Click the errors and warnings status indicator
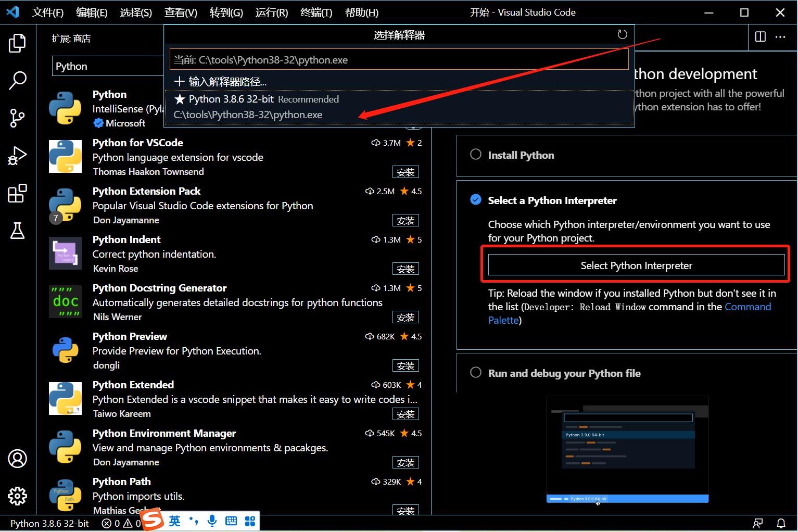The height and width of the screenshot is (532, 798). pos(121,523)
